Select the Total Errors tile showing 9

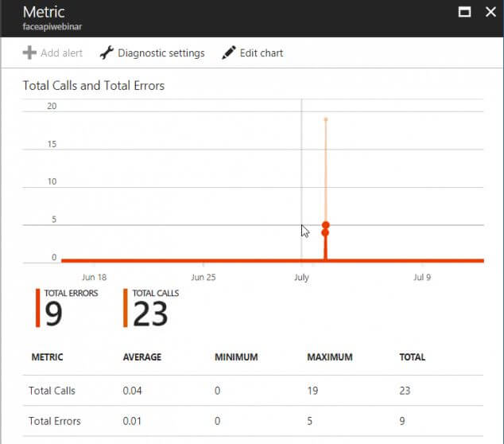54,314
